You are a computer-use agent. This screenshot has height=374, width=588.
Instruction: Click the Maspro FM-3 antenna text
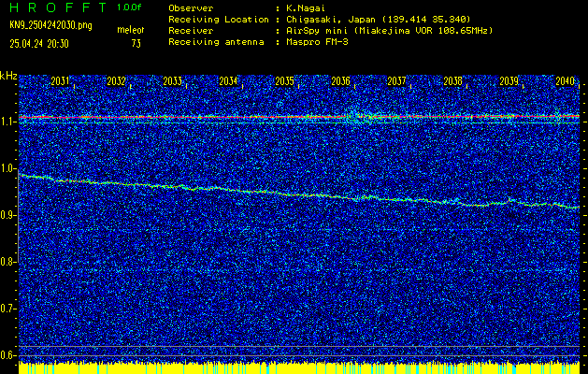point(317,42)
